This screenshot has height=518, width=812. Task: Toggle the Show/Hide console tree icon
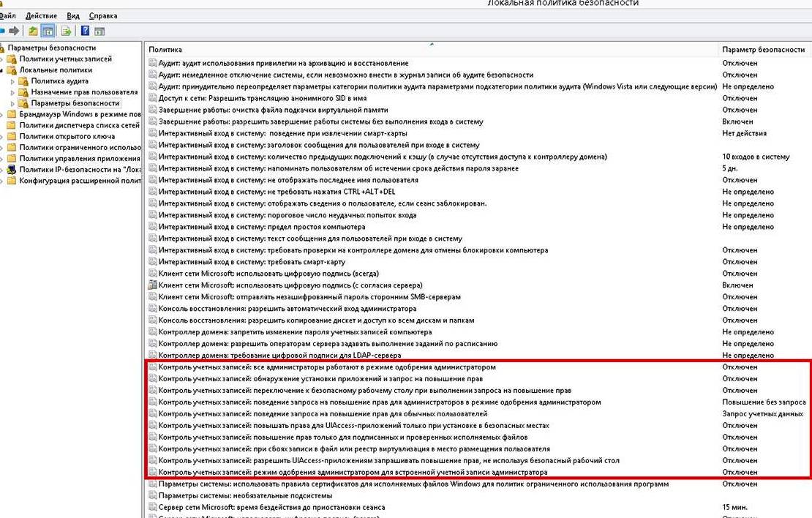[x=48, y=31]
